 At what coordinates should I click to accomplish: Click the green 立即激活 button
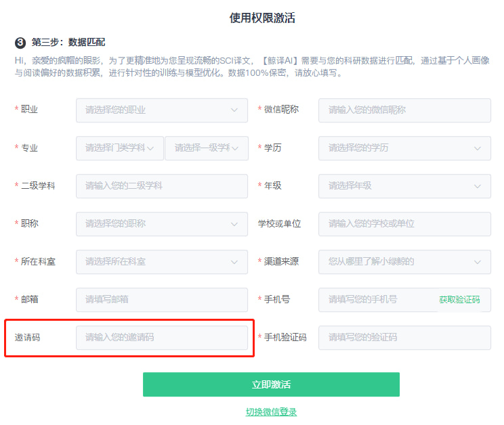(x=271, y=384)
